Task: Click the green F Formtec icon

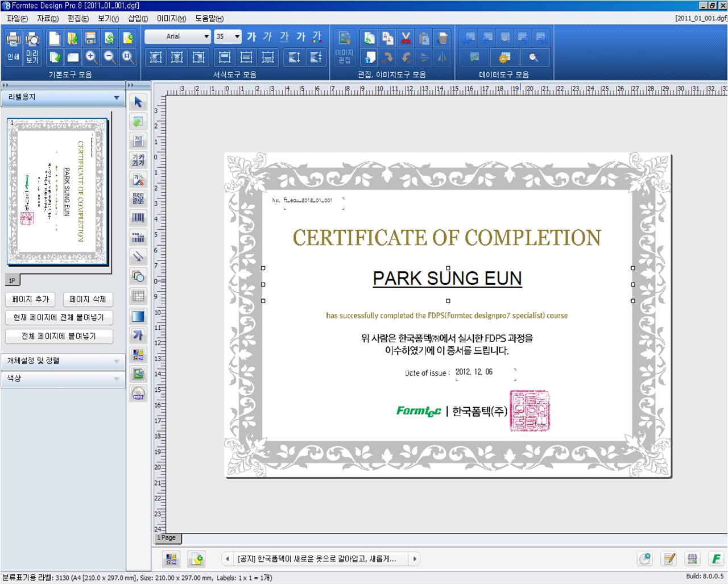Action: 716,558
